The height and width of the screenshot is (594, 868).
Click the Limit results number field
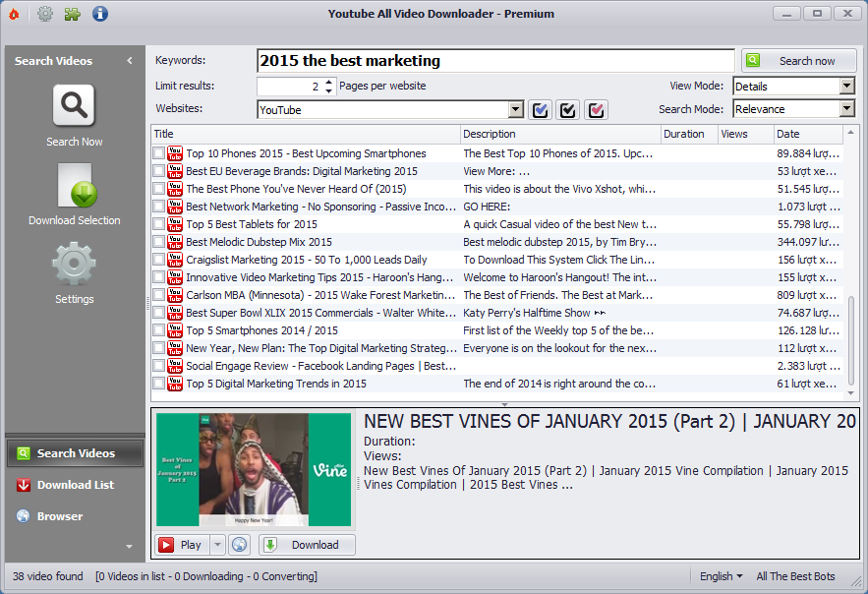pyautogui.click(x=290, y=86)
